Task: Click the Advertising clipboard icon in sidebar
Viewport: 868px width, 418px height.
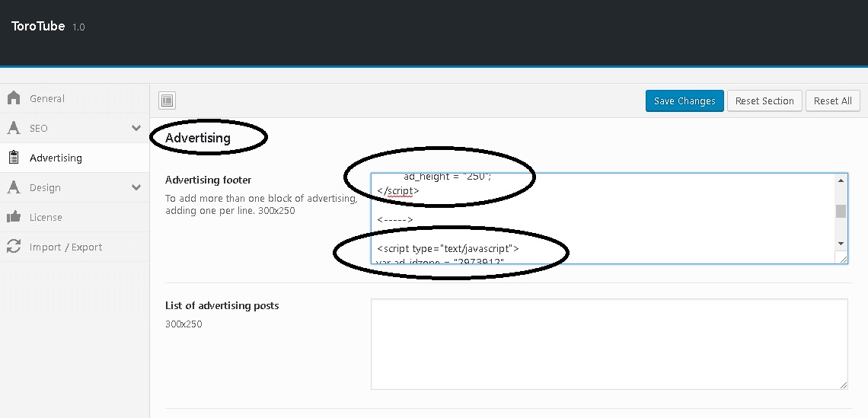Action: pos(14,158)
